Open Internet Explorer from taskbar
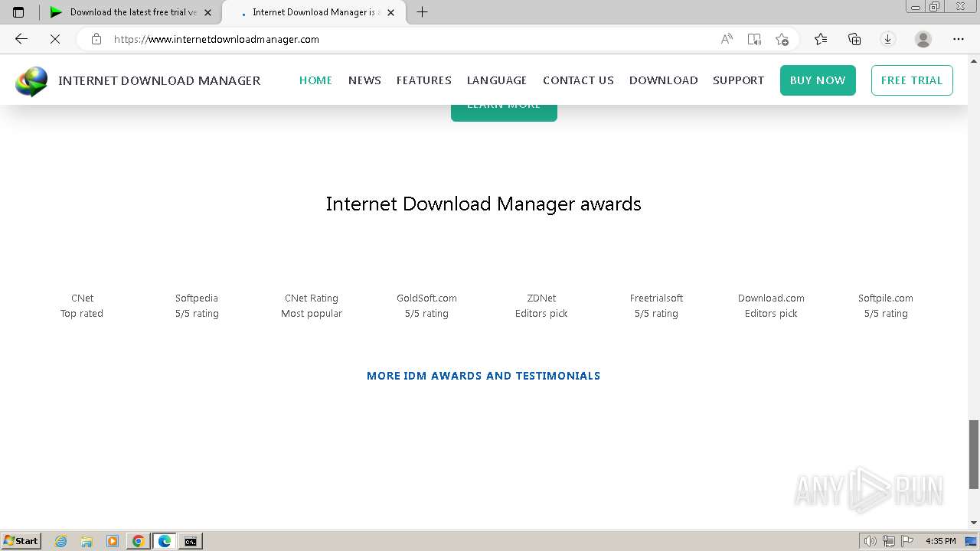The image size is (980, 551). click(61, 541)
